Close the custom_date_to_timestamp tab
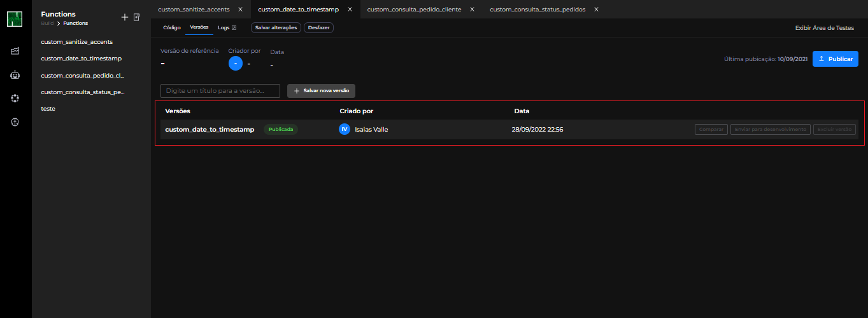This screenshot has width=868, height=318. point(350,10)
